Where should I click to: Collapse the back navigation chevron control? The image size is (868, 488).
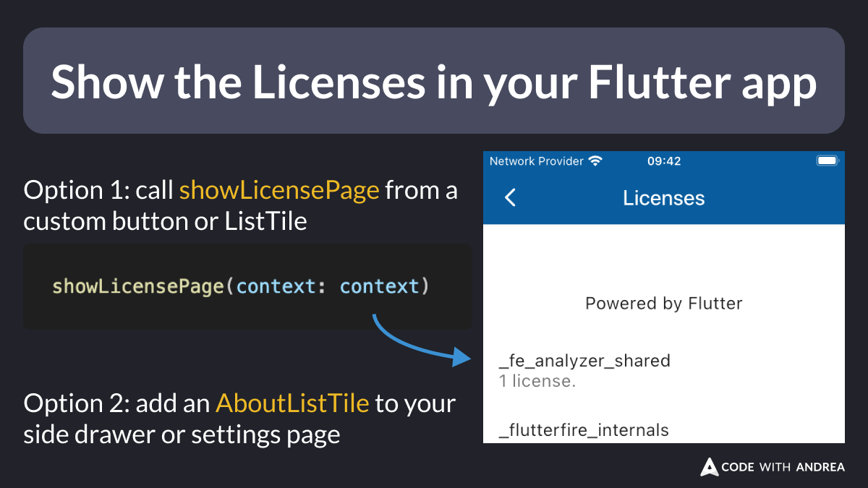[509, 198]
